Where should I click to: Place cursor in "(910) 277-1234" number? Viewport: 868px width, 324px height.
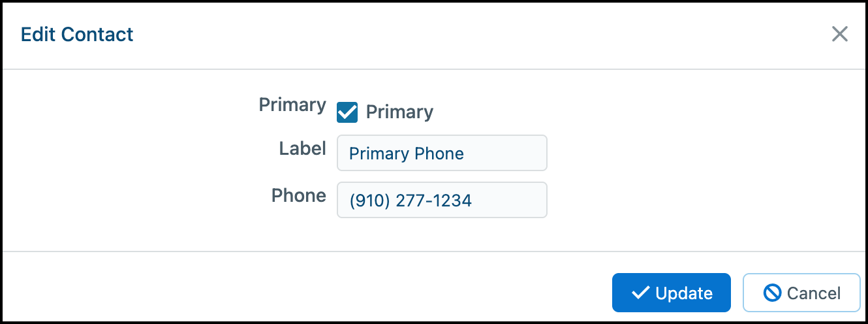[411, 201]
